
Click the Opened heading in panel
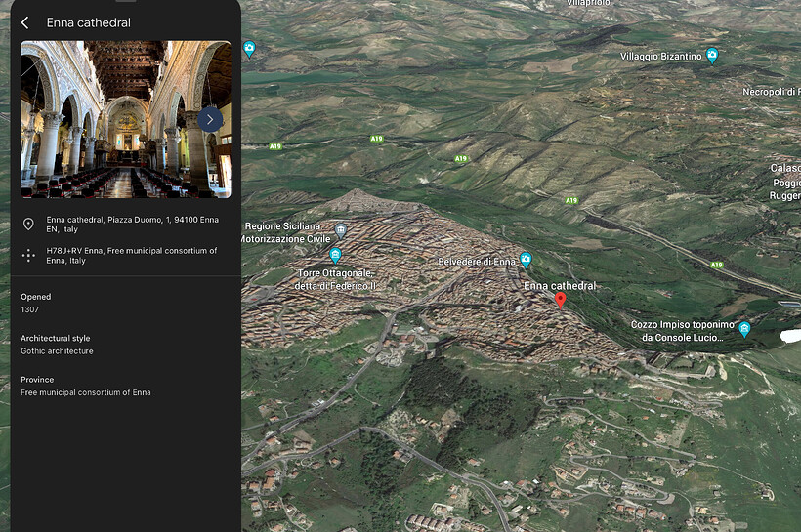(36, 297)
